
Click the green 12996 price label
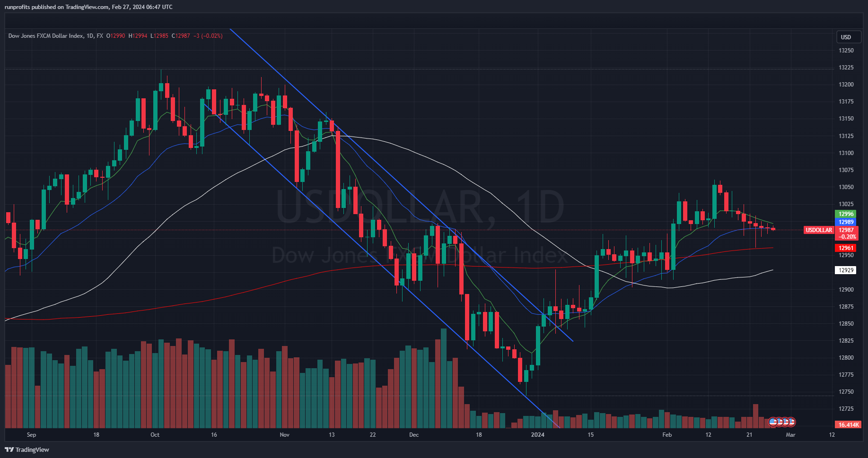coord(846,214)
